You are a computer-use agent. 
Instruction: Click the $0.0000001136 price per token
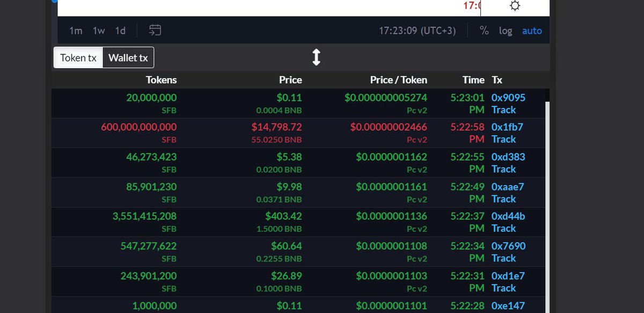pyautogui.click(x=392, y=216)
